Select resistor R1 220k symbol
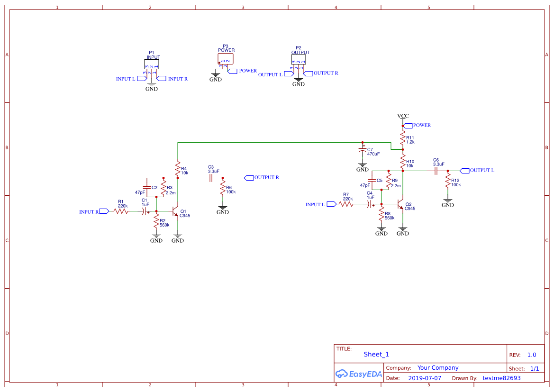554x392 pixels. [x=121, y=211]
